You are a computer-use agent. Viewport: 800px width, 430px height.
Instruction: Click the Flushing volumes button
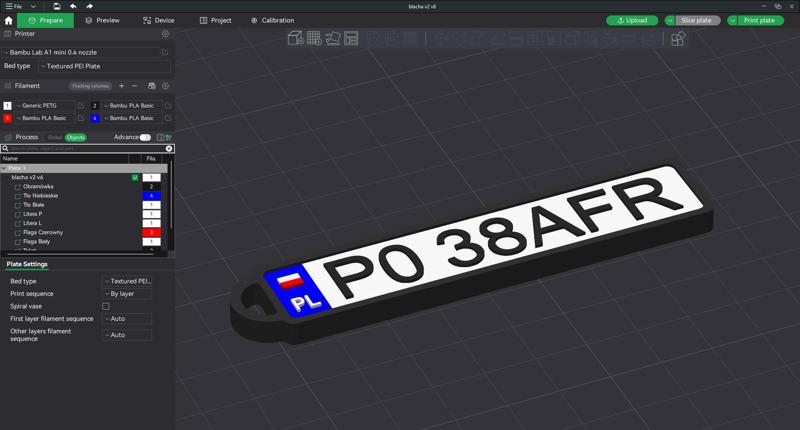click(x=90, y=86)
